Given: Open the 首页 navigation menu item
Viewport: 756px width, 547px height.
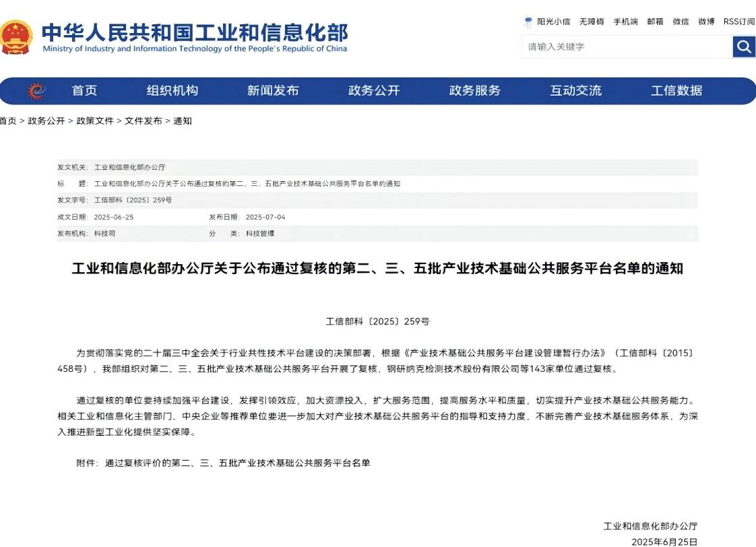Looking at the screenshot, I should (84, 90).
